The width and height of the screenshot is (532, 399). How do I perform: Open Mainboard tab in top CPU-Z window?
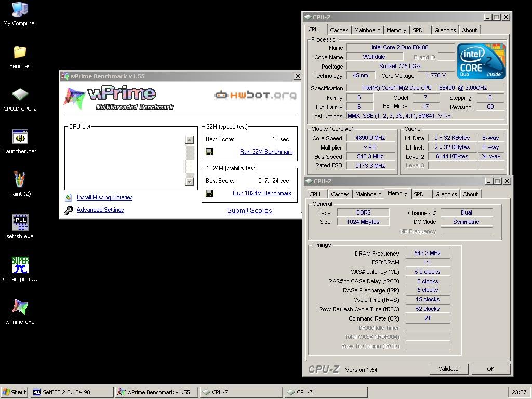tap(367, 30)
